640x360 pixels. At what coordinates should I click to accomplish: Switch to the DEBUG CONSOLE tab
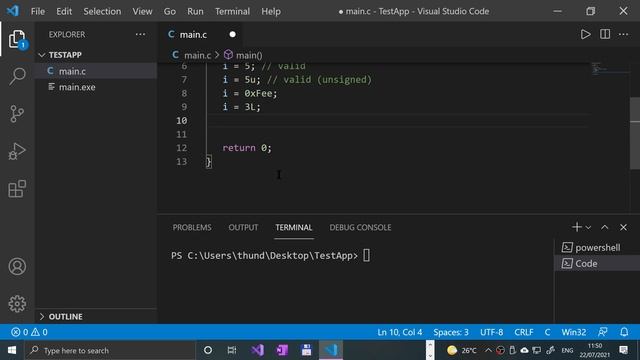point(360,227)
